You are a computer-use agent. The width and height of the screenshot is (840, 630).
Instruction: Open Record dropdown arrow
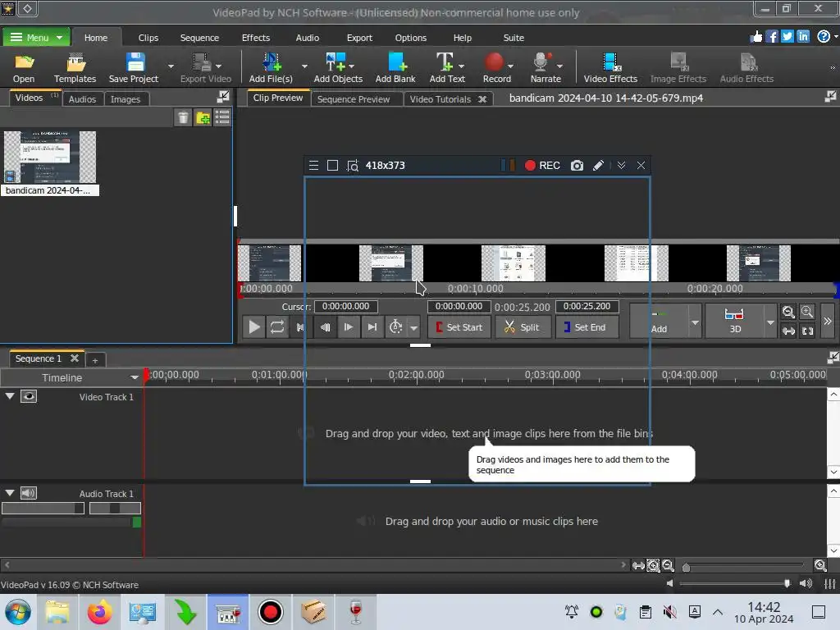(510, 66)
